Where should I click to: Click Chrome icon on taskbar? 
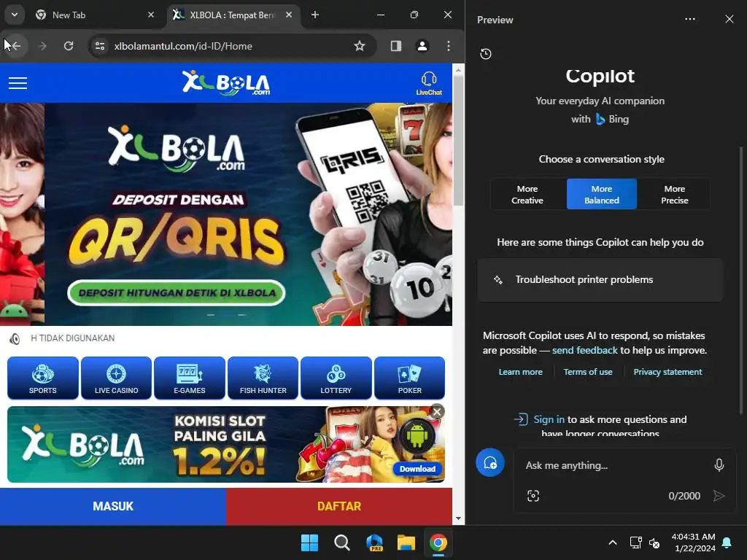tap(438, 542)
